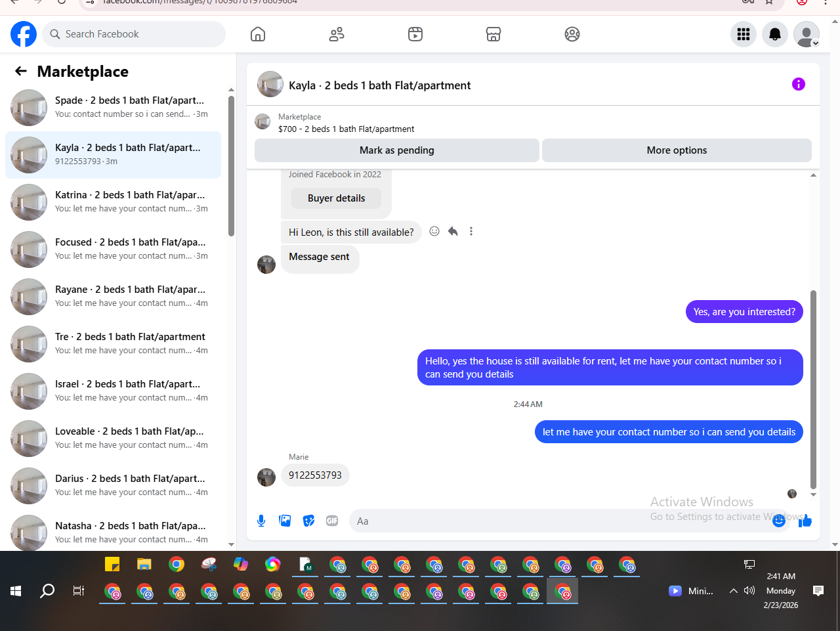Image resolution: width=840 pixels, height=631 pixels.
Task: Open the Darius conversation
Action: pyautogui.click(x=113, y=486)
